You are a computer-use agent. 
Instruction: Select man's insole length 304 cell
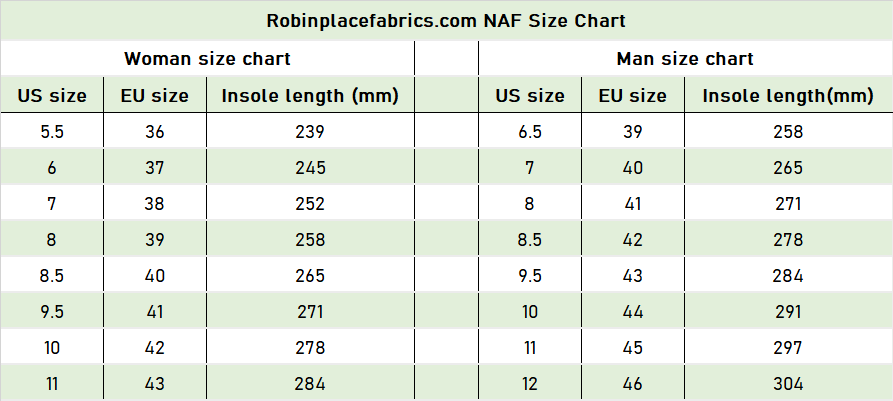point(788,383)
